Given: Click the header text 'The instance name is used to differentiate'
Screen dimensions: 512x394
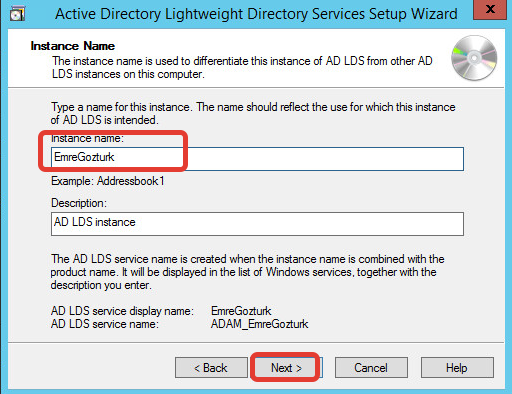Looking at the screenshot, I should pos(242,67).
